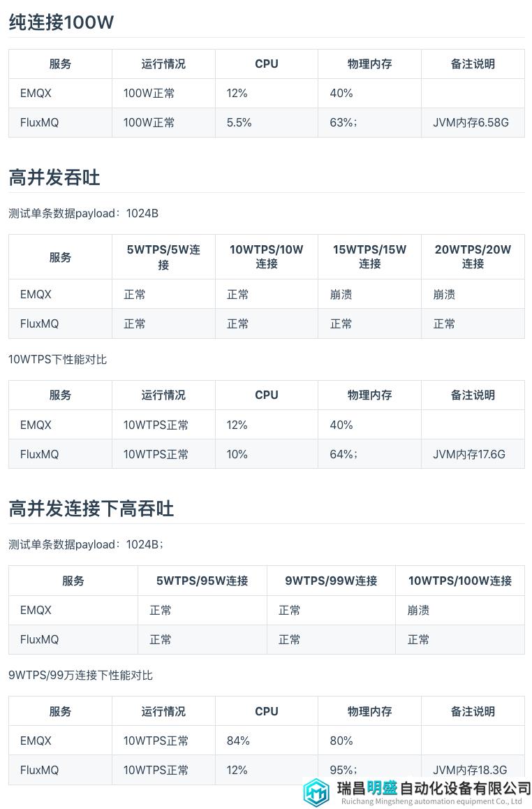The width and height of the screenshot is (532, 809).
Task: Click the 9WTPS/99W连接 column header
Action: (x=331, y=581)
